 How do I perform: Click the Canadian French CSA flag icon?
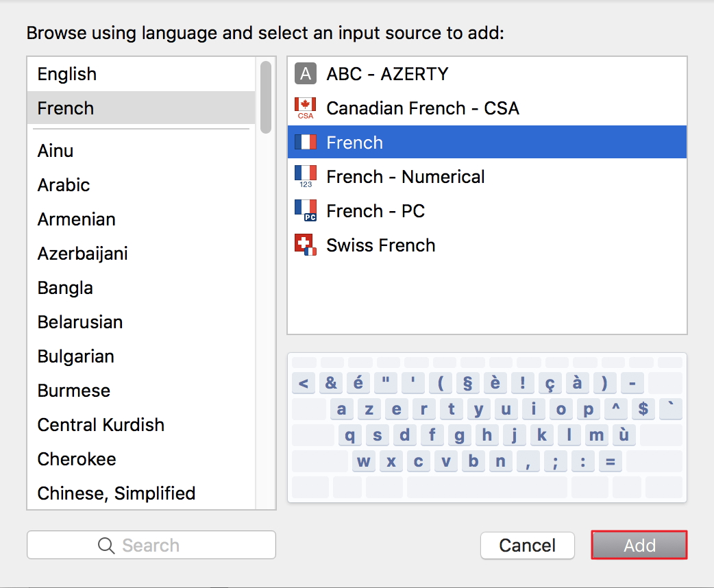click(305, 108)
